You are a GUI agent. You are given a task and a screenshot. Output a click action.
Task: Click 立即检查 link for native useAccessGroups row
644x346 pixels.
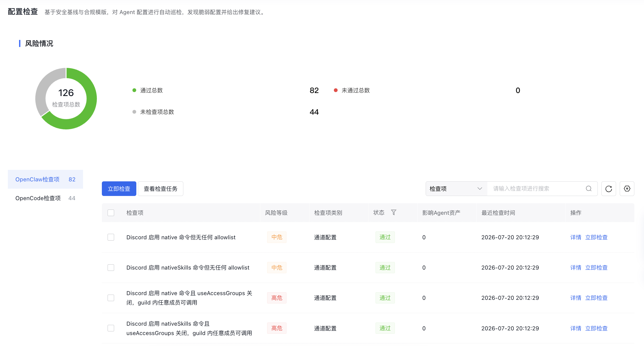point(596,298)
